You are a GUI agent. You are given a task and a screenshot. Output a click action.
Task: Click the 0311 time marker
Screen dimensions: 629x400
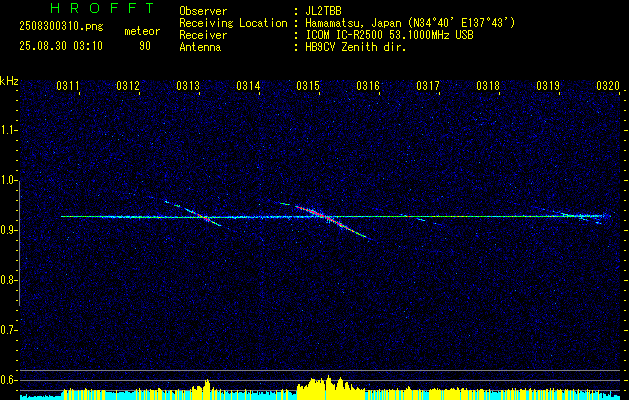(x=68, y=86)
